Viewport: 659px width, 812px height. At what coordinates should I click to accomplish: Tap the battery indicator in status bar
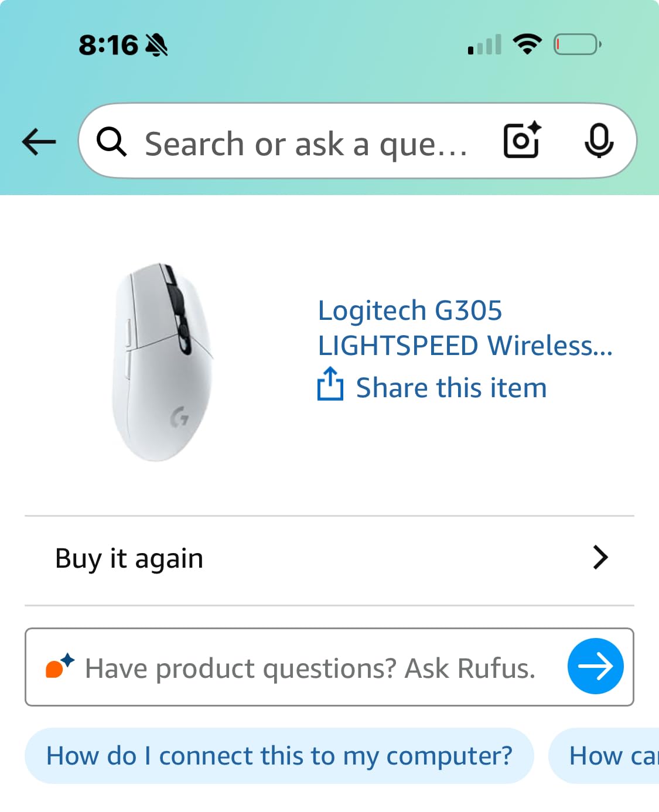pyautogui.click(x=576, y=43)
